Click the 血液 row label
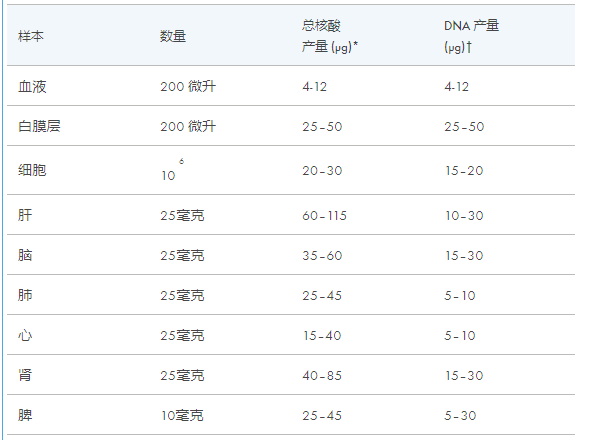Screen dimensions: 609x440 pyautogui.click(x=32, y=86)
